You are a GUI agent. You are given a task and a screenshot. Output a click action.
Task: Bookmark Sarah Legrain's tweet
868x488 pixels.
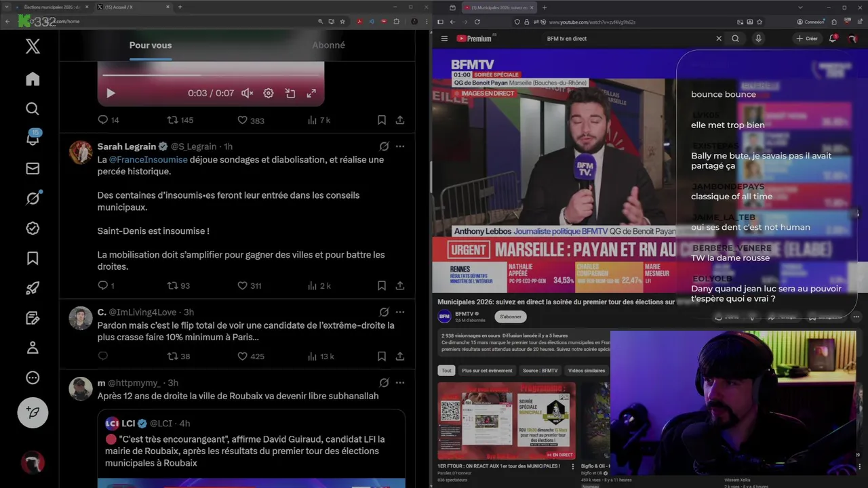(x=382, y=285)
